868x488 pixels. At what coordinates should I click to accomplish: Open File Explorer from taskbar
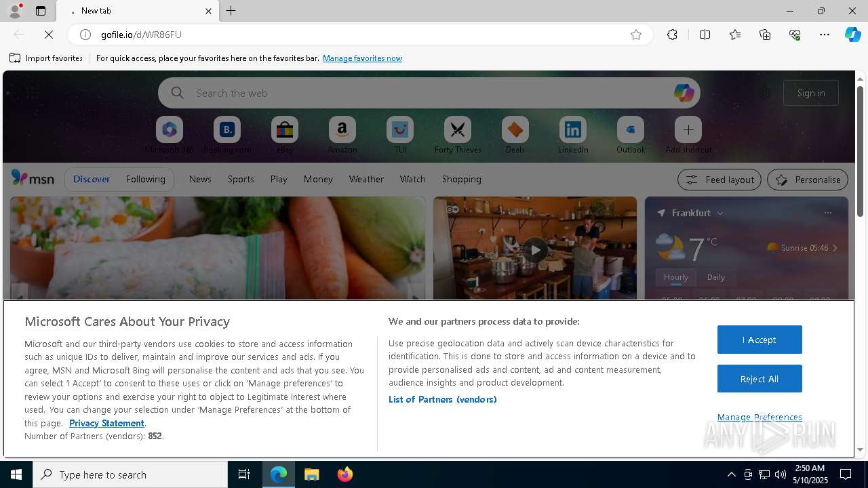312,474
